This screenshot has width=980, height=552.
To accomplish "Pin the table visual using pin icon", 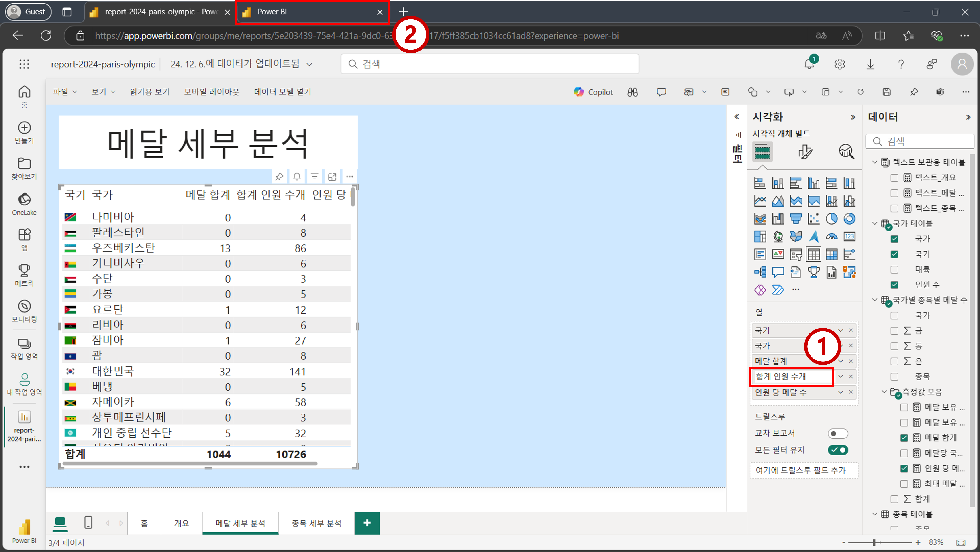I will 279,177.
